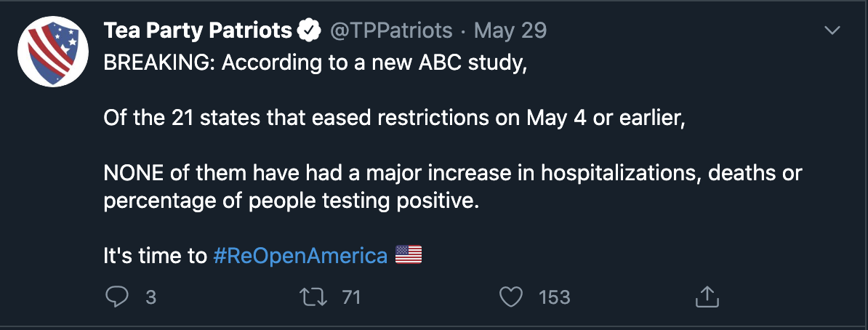Click the verified badge next to Tea Party Patriots
Image resolution: width=868 pixels, height=330 pixels.
(310, 31)
